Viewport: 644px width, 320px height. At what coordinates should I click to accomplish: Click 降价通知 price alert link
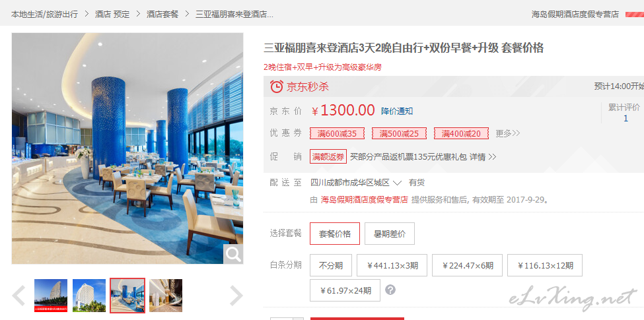tap(397, 112)
